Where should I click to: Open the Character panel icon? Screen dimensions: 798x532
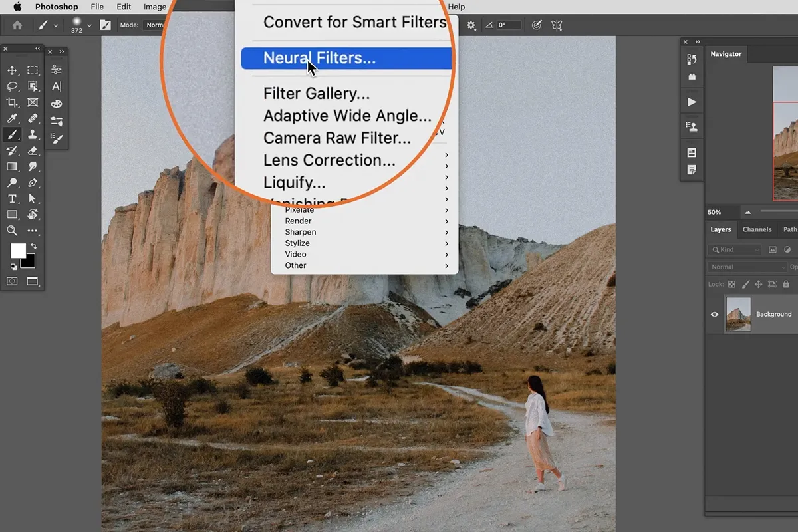(57, 86)
